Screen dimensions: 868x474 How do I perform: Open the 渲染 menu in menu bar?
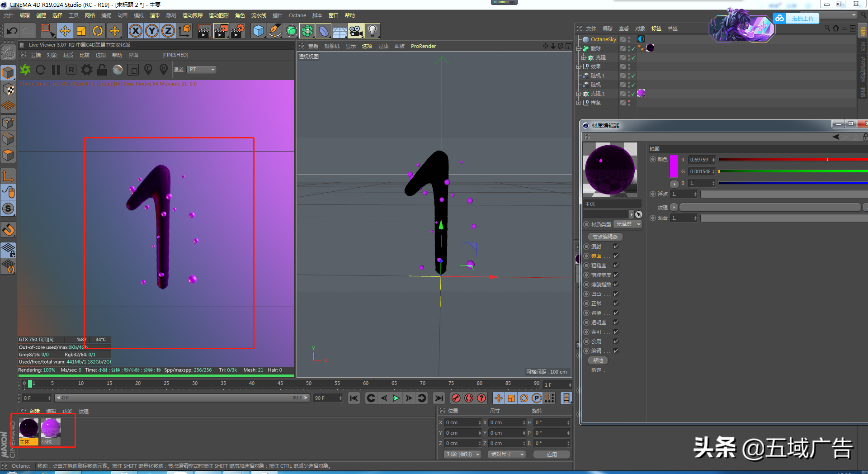click(x=155, y=15)
